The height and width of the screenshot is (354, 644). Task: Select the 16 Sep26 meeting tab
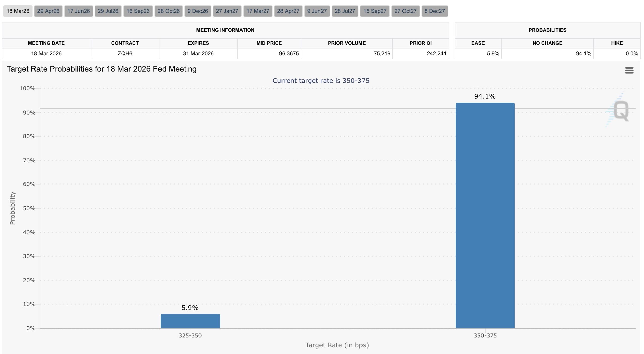138,11
